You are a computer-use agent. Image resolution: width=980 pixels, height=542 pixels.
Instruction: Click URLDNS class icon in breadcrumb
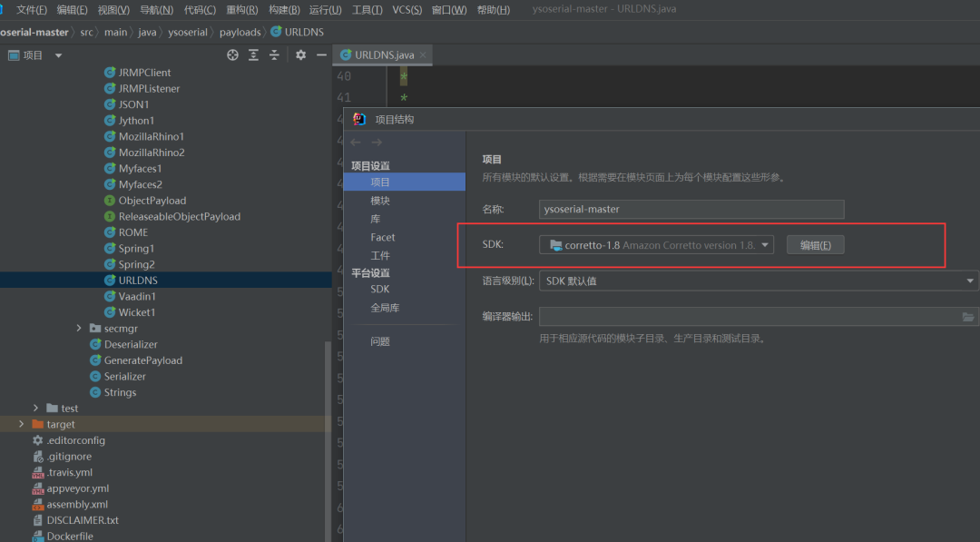[x=276, y=31]
